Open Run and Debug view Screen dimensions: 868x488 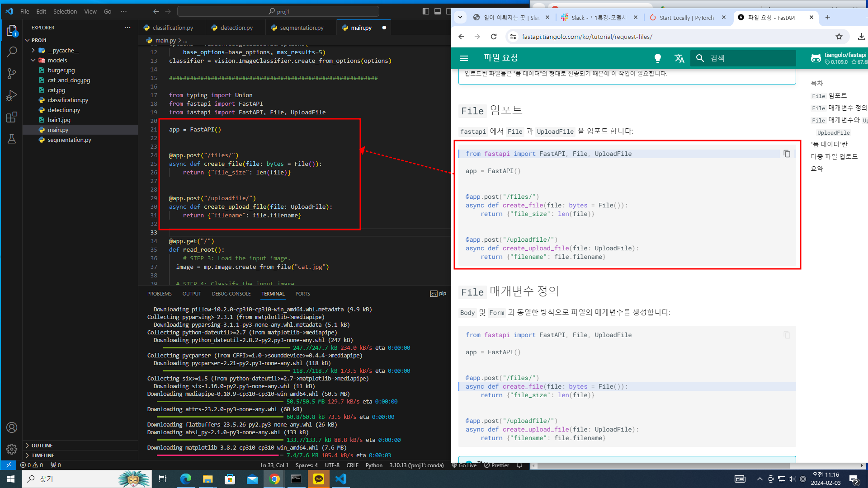pyautogui.click(x=12, y=95)
